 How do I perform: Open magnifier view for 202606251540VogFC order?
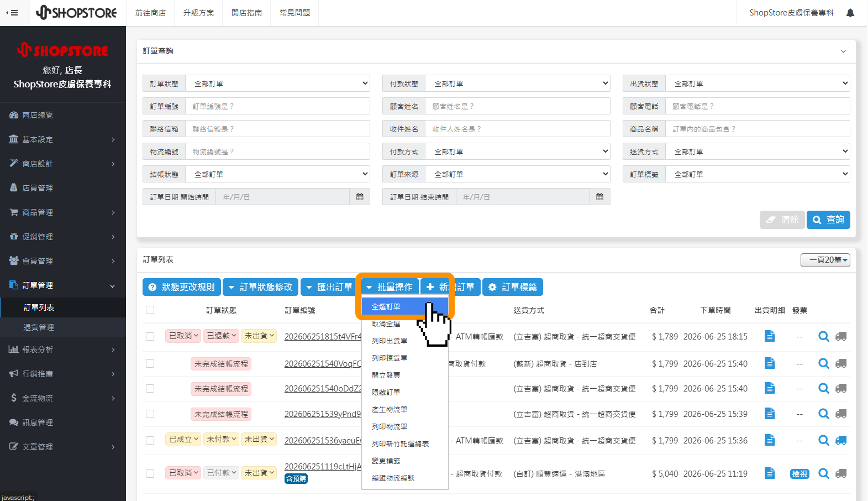point(824,363)
